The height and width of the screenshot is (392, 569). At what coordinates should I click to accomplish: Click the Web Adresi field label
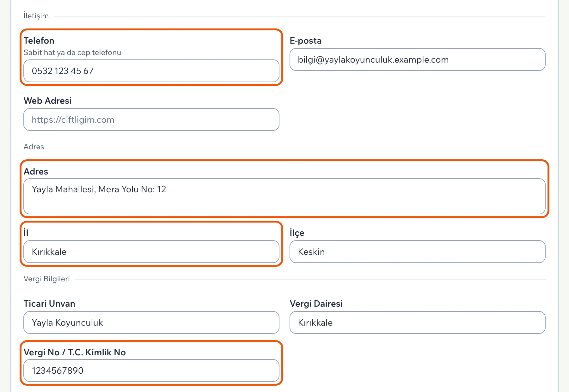[x=48, y=101]
